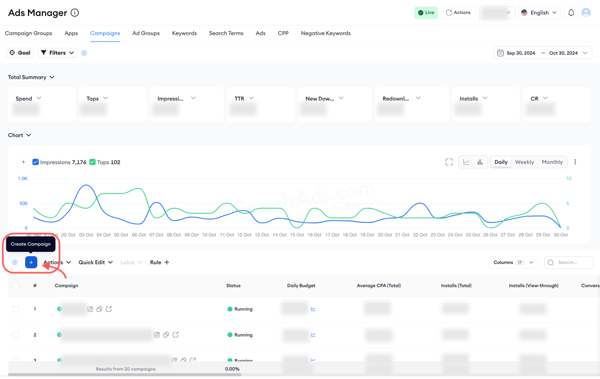Click the calendar icon in date range
The width and height of the screenshot is (600, 379).
pyautogui.click(x=500, y=53)
